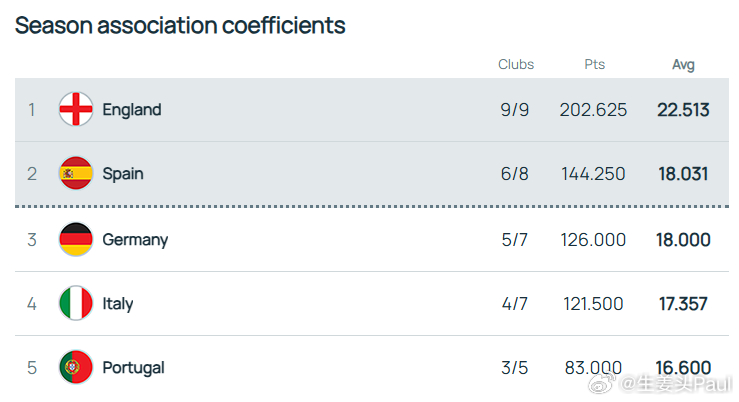Screen dimensions: 739x402
Task: Click the Spain flag icon
Action: pos(76,174)
